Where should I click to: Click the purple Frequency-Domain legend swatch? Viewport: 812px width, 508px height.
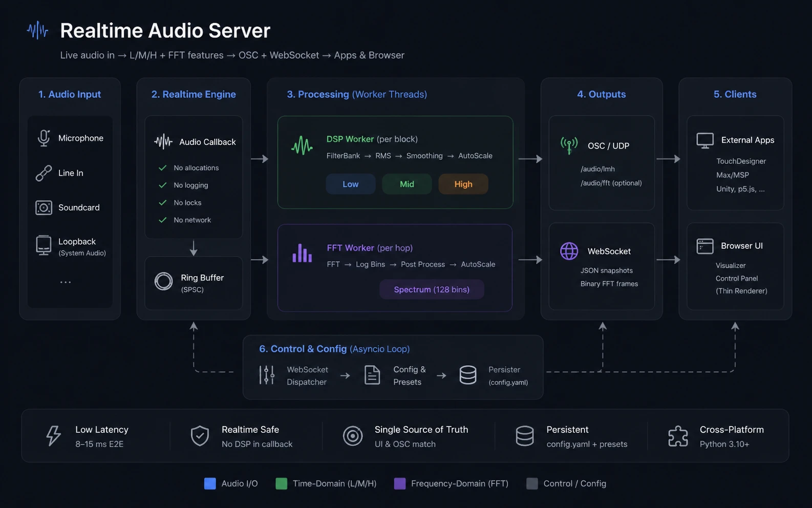point(400,483)
